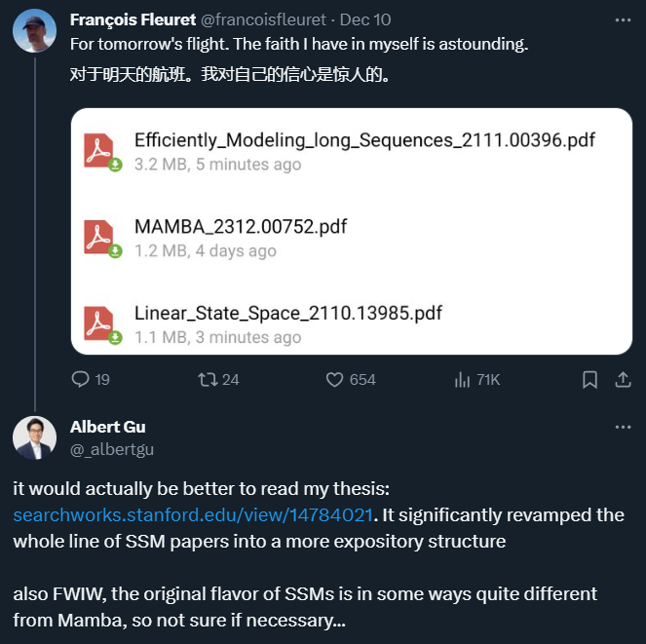Bookmark François Fleuret's tweet

pos(589,380)
